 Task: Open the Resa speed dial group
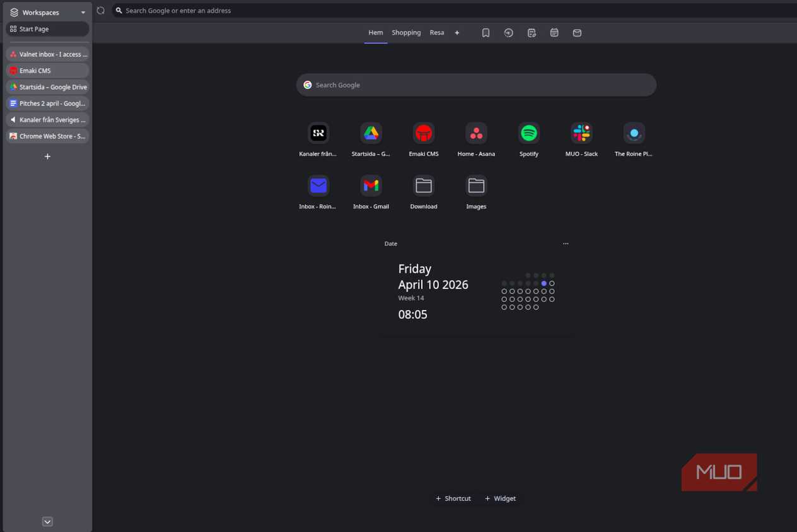click(x=437, y=33)
